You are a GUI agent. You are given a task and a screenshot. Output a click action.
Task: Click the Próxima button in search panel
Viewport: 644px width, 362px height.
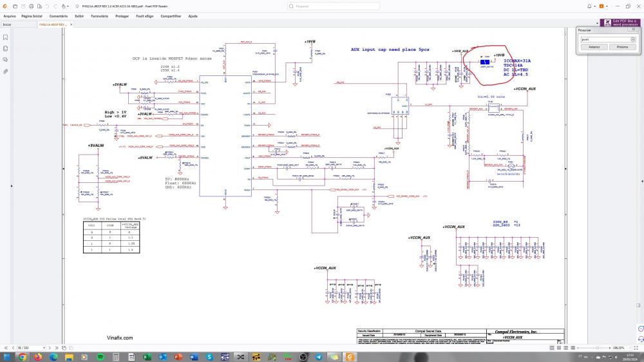pos(622,47)
